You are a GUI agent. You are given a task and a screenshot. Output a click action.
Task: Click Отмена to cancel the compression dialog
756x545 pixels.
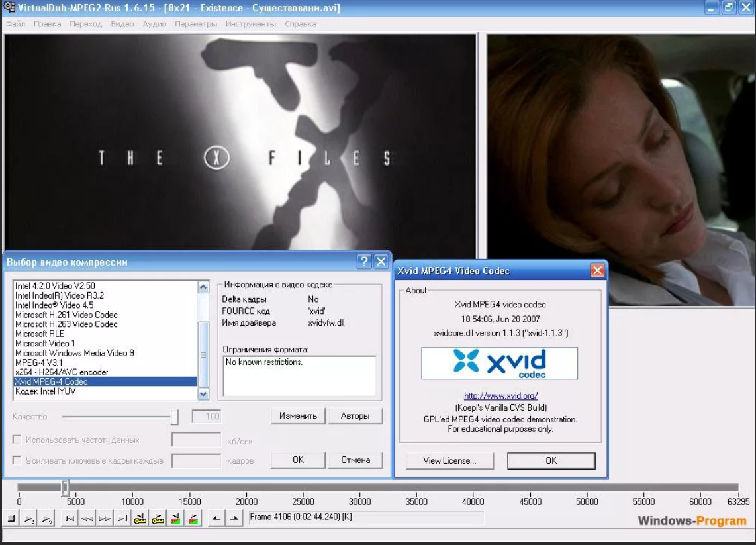pyautogui.click(x=355, y=460)
